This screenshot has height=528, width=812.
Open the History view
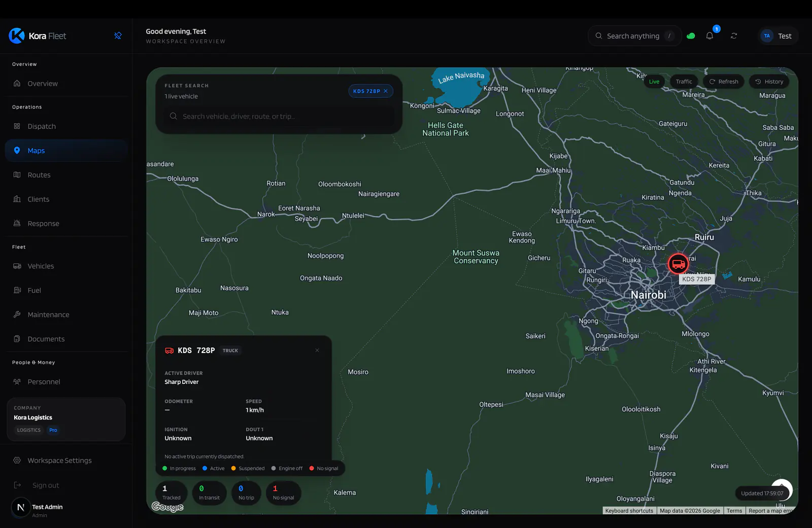point(769,82)
